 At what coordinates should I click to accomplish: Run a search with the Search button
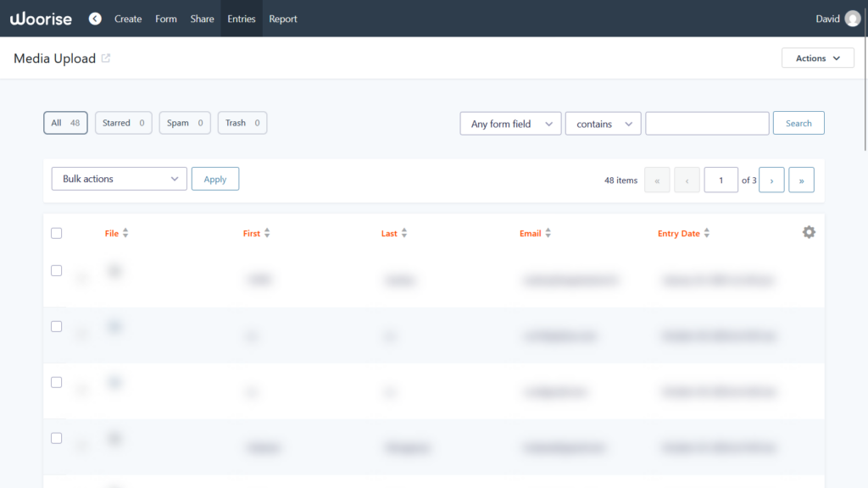click(x=798, y=122)
